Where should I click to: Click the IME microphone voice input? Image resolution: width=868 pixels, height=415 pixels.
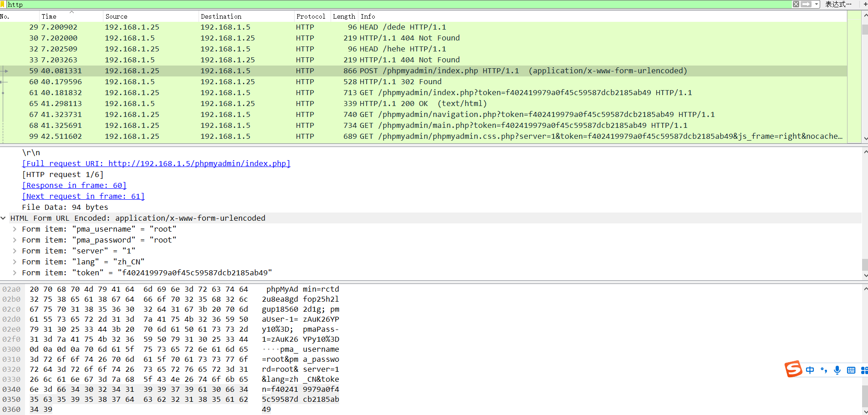tap(837, 370)
